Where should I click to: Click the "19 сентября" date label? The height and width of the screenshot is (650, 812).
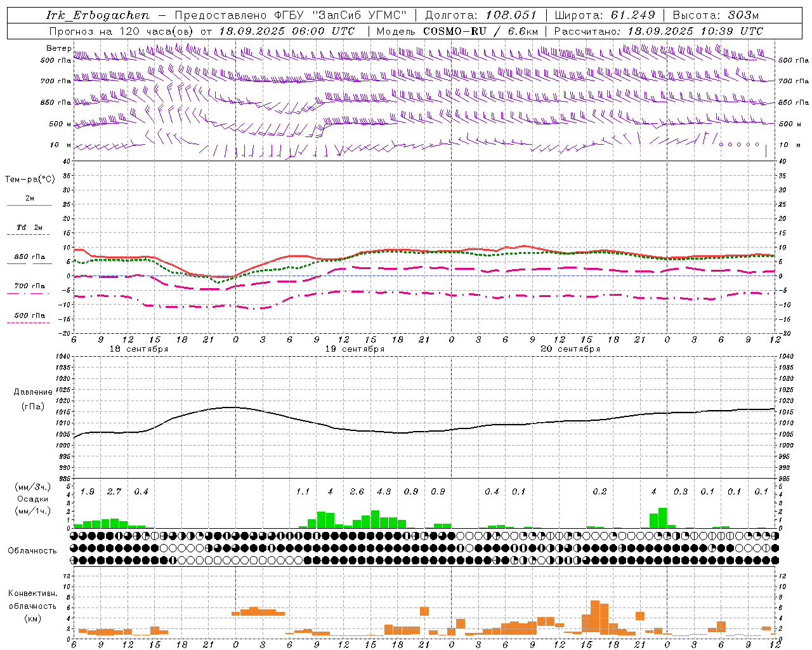coord(355,349)
